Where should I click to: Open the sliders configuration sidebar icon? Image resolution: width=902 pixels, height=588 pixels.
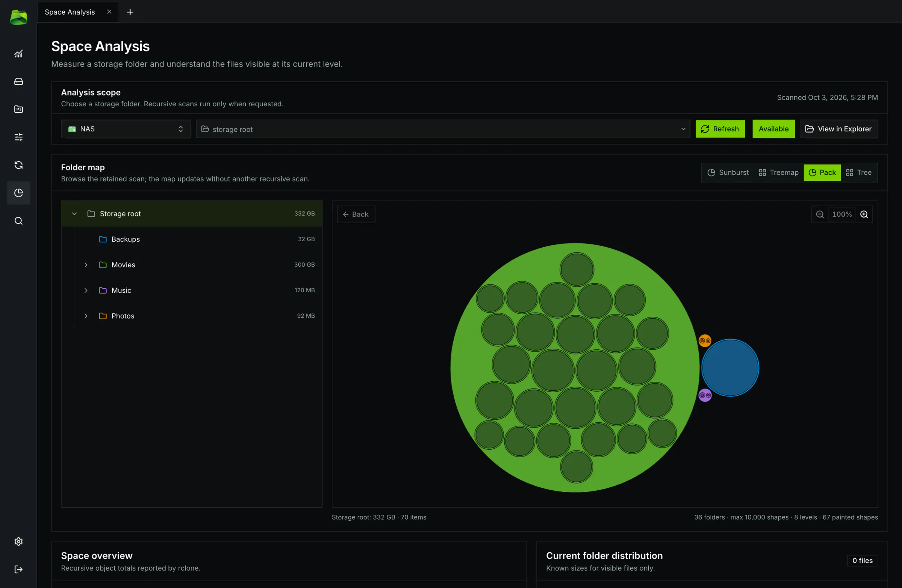click(x=18, y=137)
